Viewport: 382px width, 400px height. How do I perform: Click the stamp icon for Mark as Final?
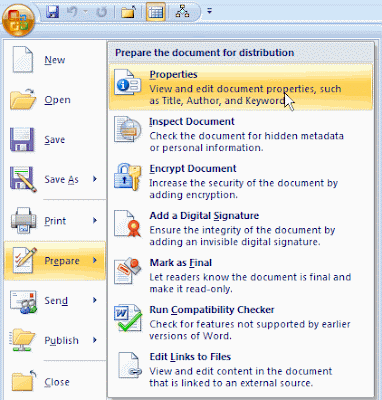point(127,270)
